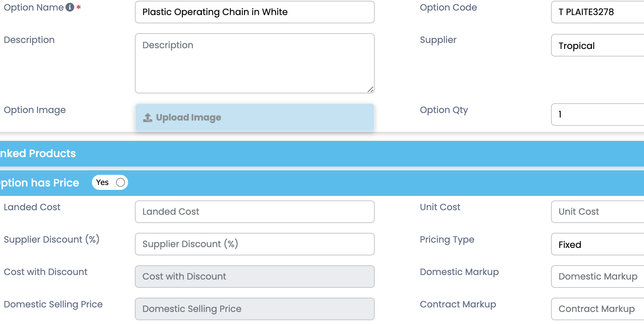The height and width of the screenshot is (324, 644).
Task: Focus the Option Name text field
Action: pyautogui.click(x=255, y=12)
